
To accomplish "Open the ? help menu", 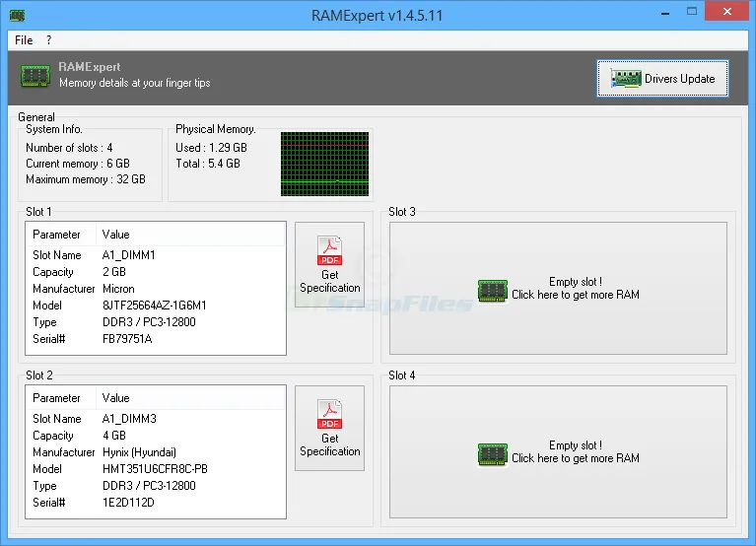I will point(49,40).
